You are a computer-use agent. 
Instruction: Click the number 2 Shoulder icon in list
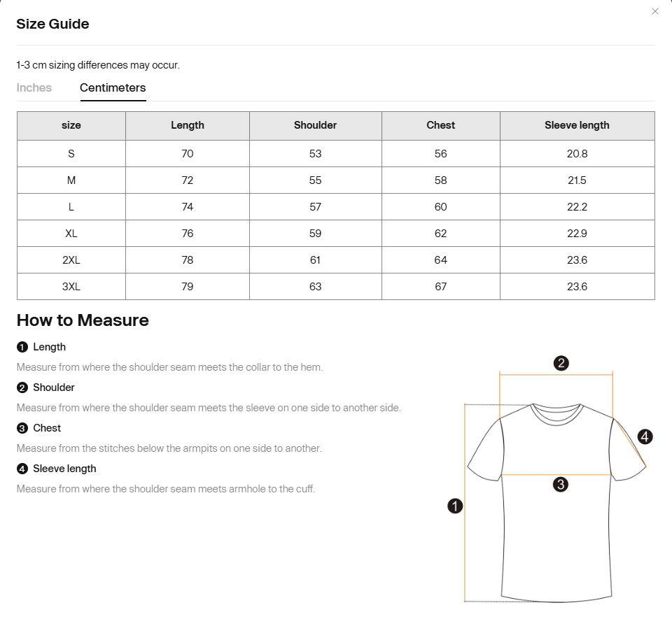pos(22,387)
